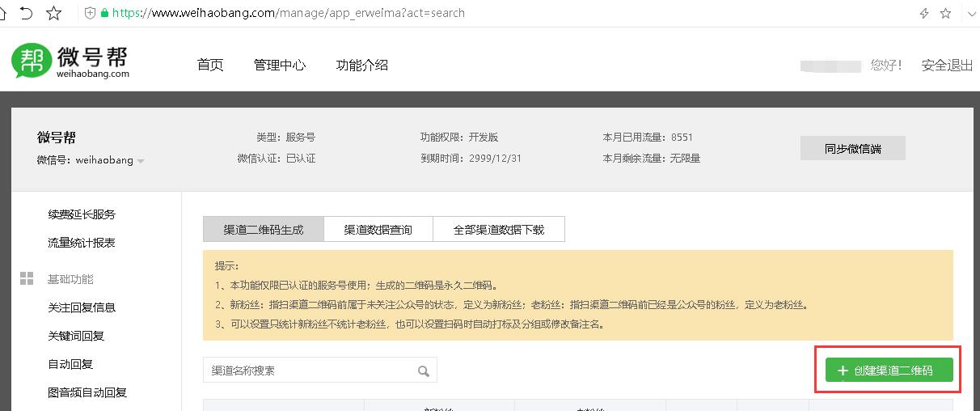
Task: Bookmark page with the star icon left of the address
Action: (x=54, y=13)
